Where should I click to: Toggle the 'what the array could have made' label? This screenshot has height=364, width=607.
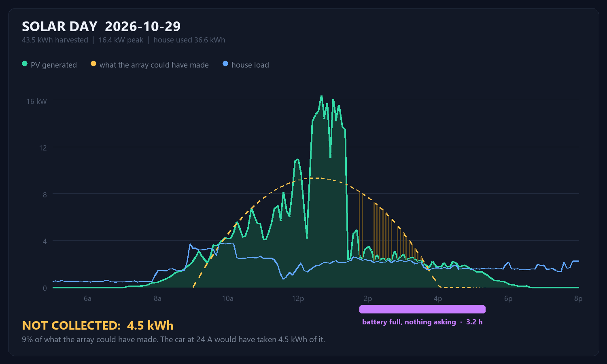coord(154,65)
